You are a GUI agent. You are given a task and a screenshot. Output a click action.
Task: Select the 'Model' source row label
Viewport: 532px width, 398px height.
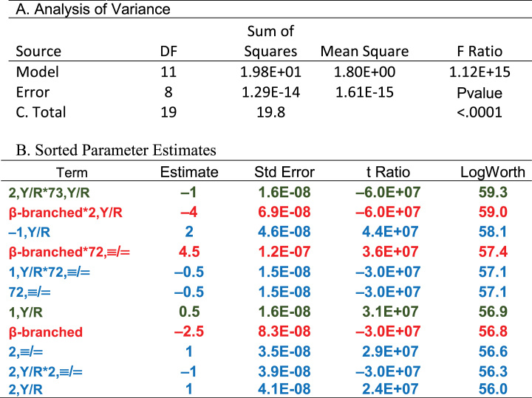(38, 72)
